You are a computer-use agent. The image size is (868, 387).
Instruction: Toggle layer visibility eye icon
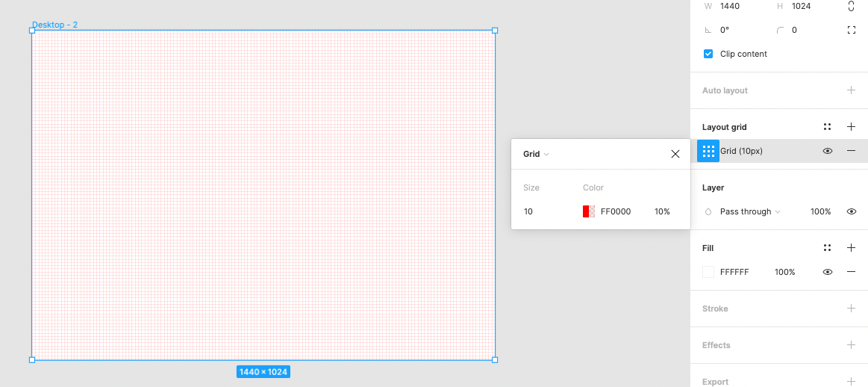(x=852, y=211)
